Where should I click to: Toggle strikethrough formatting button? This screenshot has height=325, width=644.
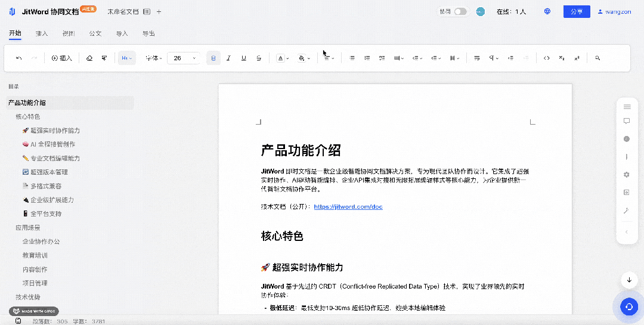click(x=259, y=58)
